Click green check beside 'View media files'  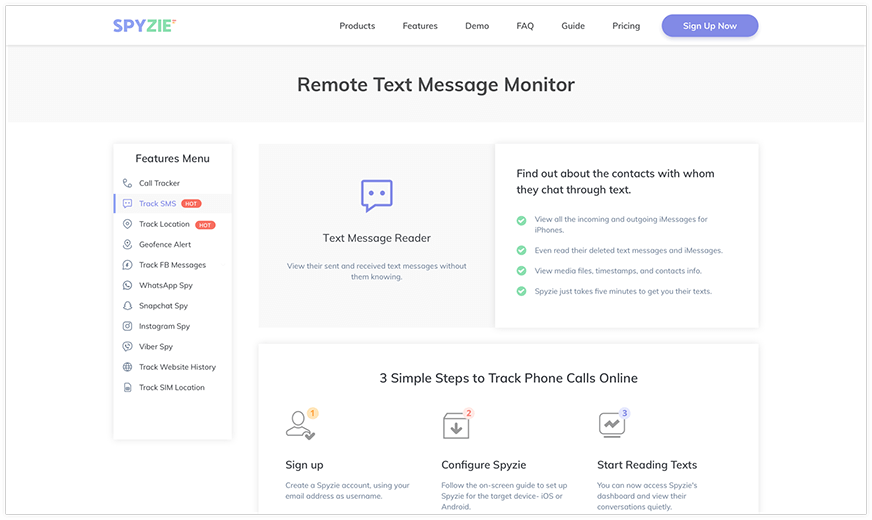click(521, 271)
